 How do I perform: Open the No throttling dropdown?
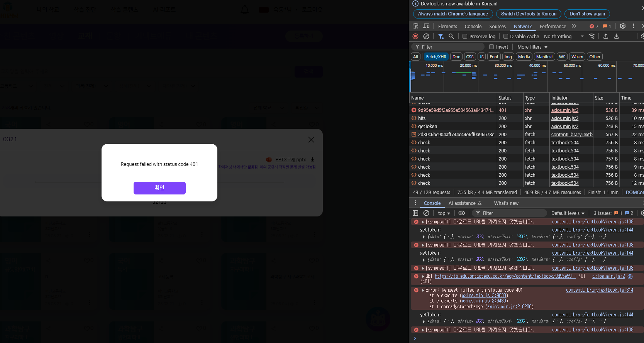click(564, 36)
